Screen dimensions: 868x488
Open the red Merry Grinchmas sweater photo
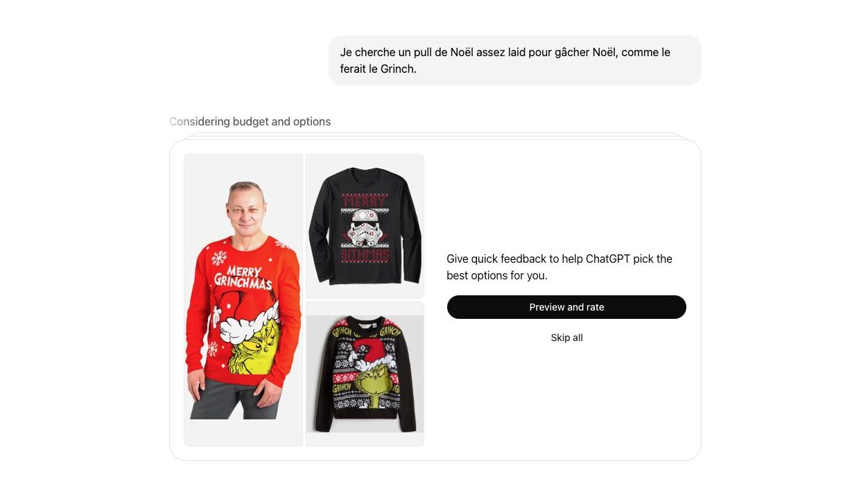point(243,300)
